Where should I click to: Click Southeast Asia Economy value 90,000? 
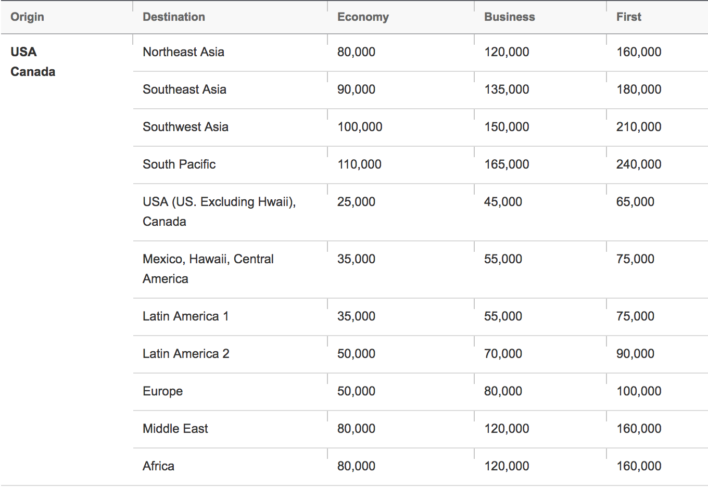tap(356, 89)
